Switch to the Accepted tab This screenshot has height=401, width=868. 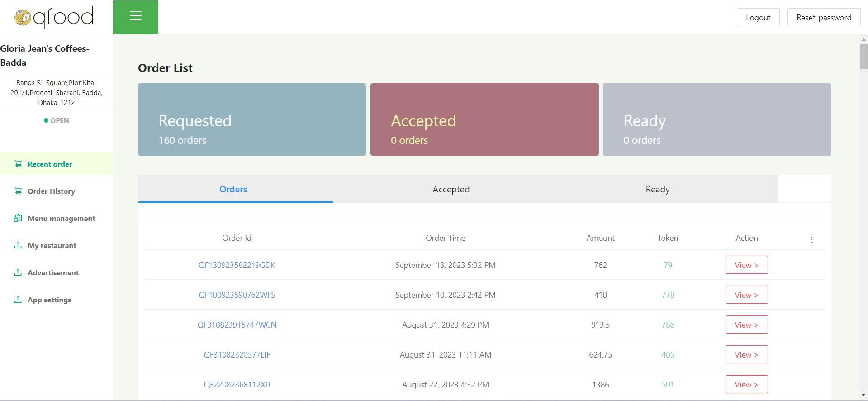[451, 189]
